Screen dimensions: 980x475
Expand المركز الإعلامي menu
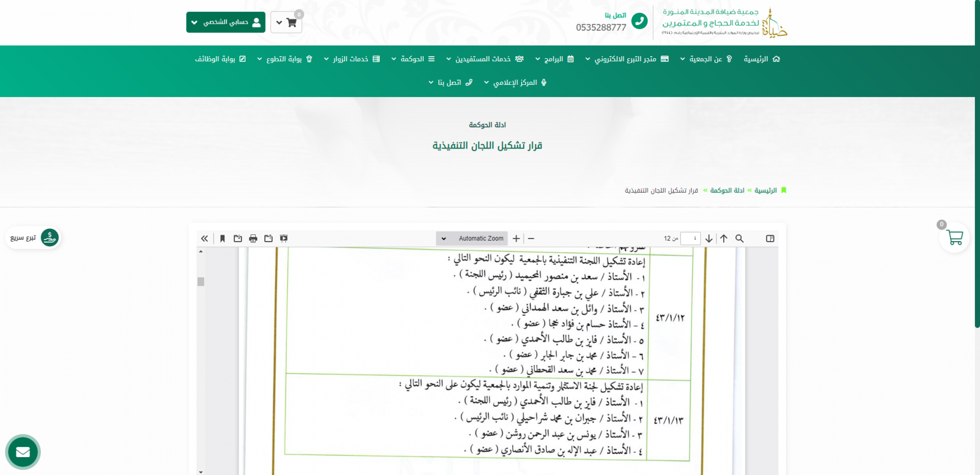[x=515, y=82]
